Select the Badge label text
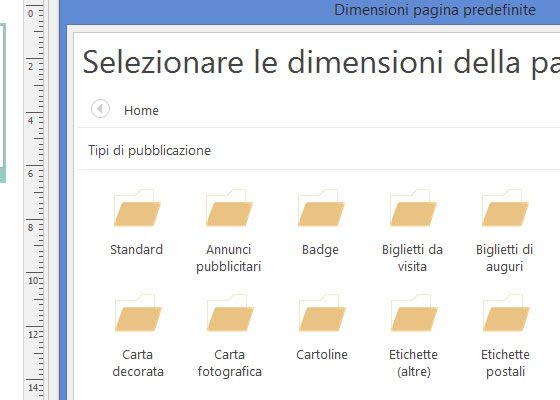 (320, 250)
